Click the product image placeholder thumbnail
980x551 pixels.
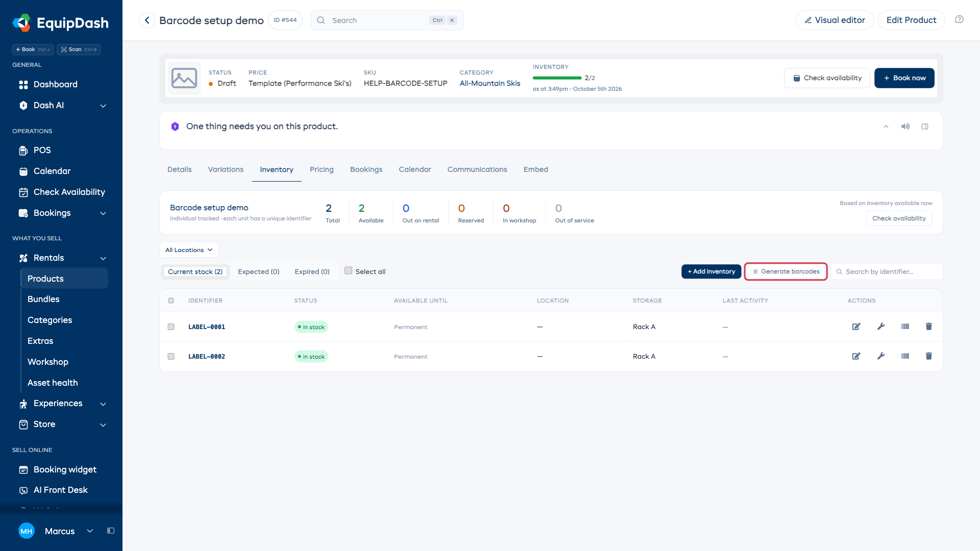[184, 78]
